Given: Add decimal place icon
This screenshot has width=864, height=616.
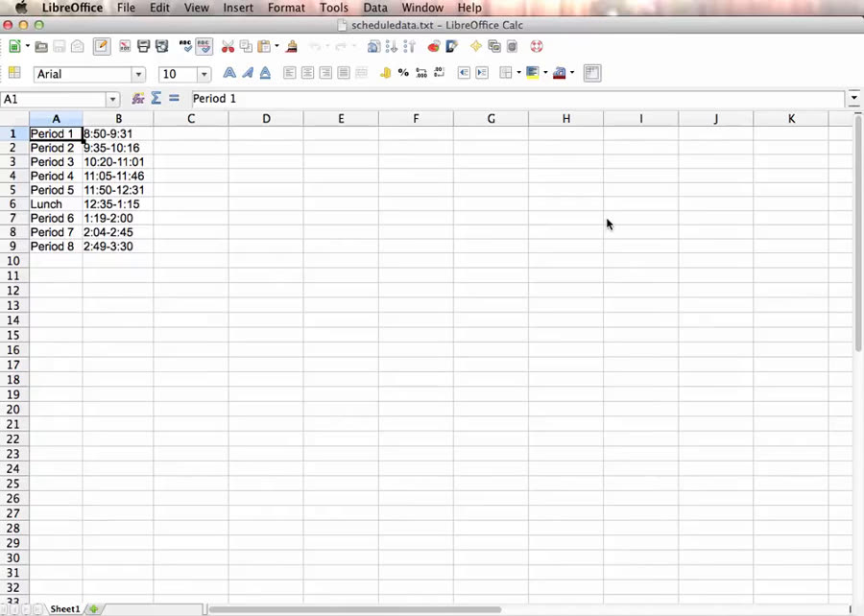Looking at the screenshot, I should [x=421, y=73].
